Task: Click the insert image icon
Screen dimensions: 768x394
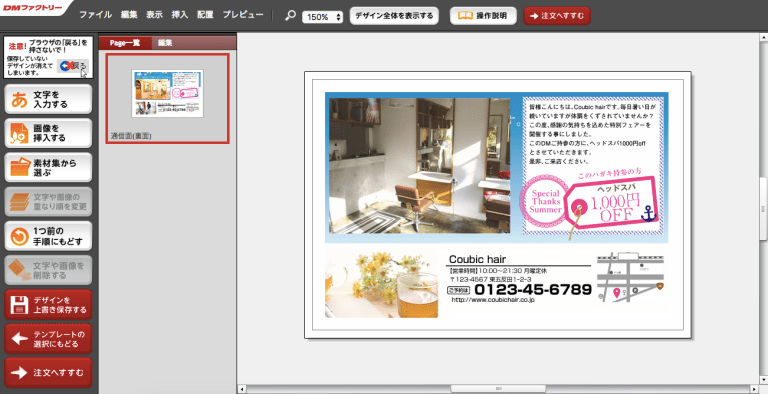Action: click(20, 133)
